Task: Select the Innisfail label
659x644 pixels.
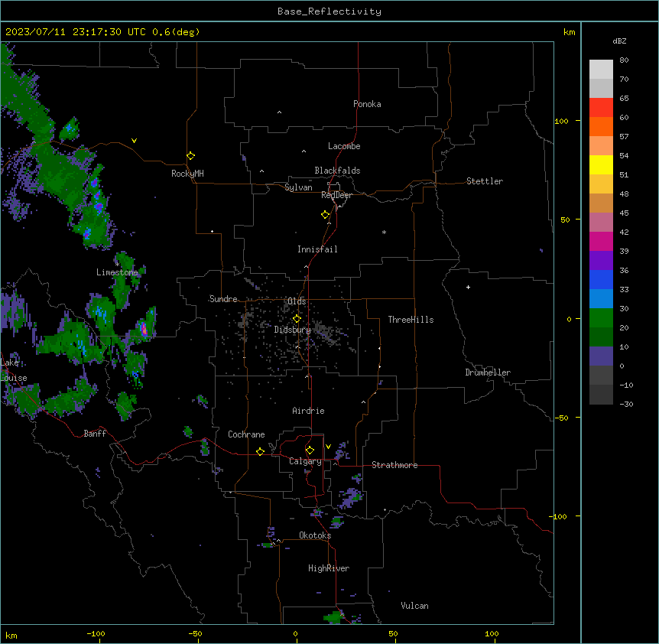Action: point(317,249)
